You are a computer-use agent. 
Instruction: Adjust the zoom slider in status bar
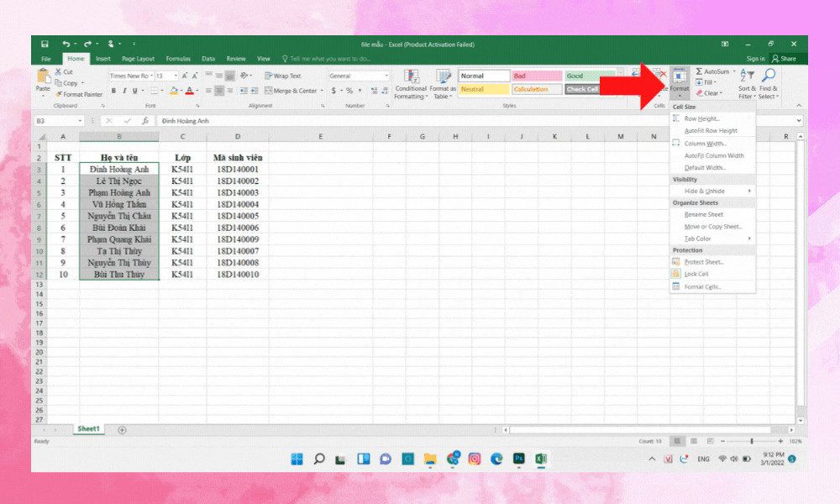tap(751, 441)
